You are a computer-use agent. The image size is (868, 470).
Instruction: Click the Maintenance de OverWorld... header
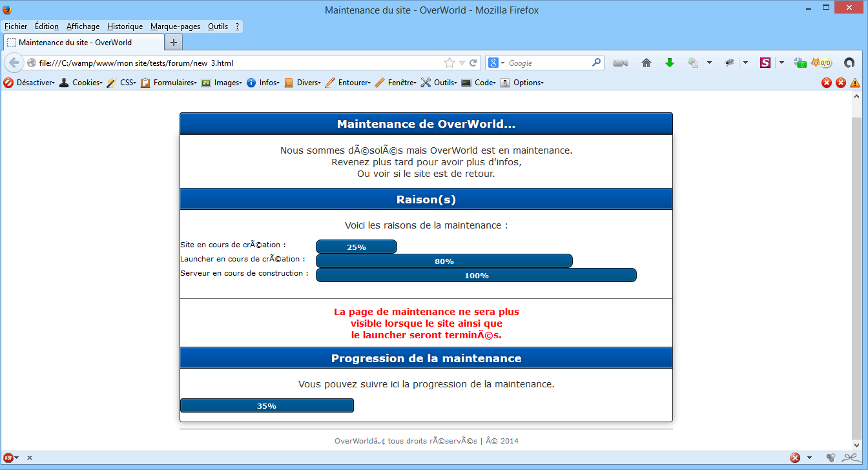pos(426,124)
